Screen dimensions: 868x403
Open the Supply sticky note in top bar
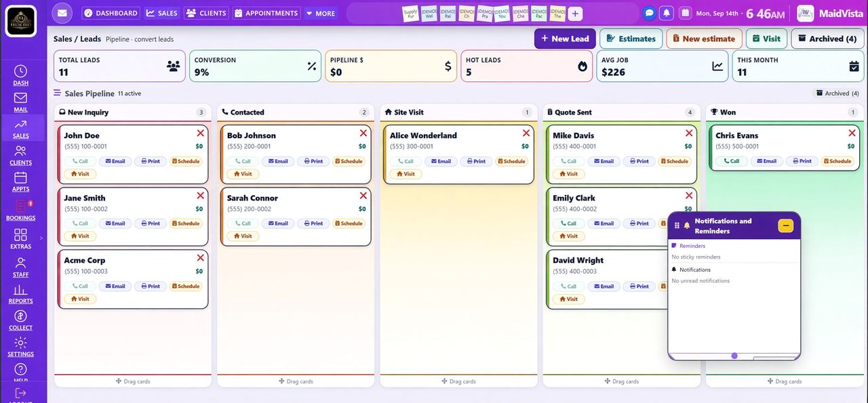click(x=410, y=13)
